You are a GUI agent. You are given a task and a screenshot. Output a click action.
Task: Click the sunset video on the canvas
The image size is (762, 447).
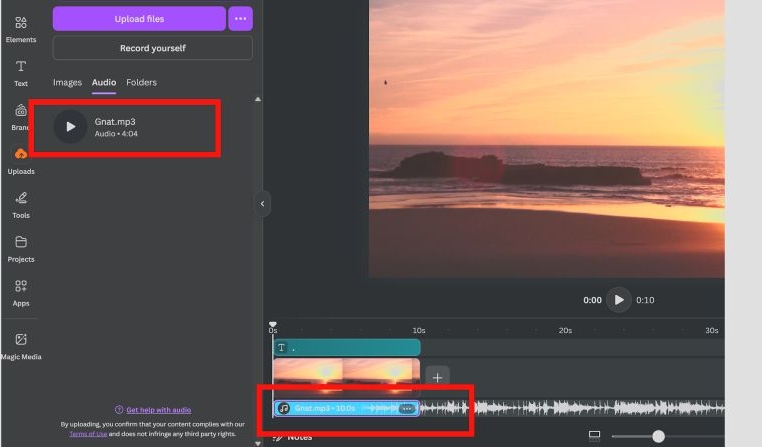(547, 138)
